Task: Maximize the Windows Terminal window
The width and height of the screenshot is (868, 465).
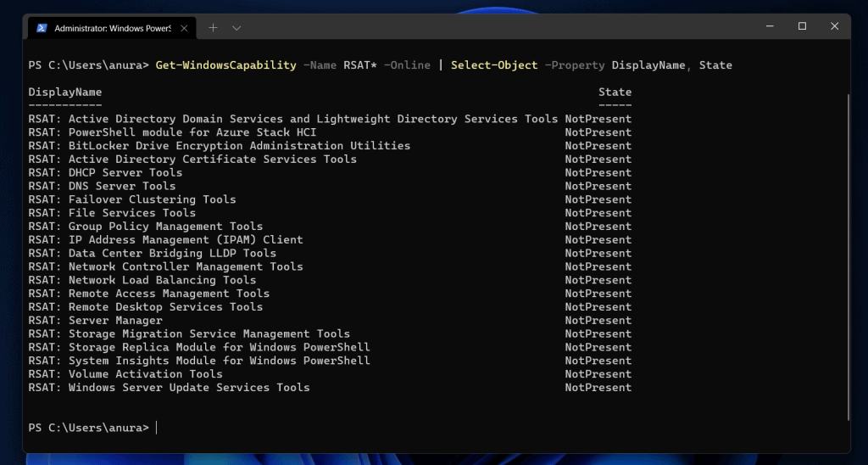Action: (x=802, y=27)
